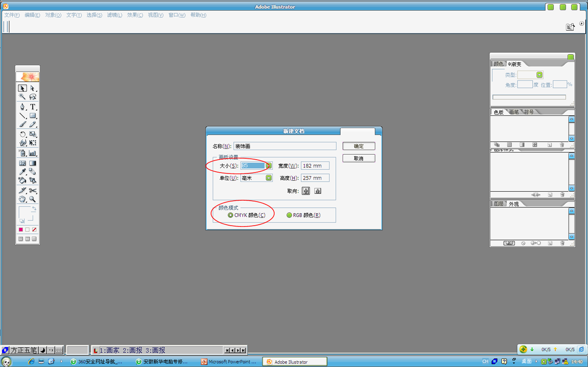This screenshot has width=588, height=367.
Task: Select the Scissors tool
Action: (33, 190)
